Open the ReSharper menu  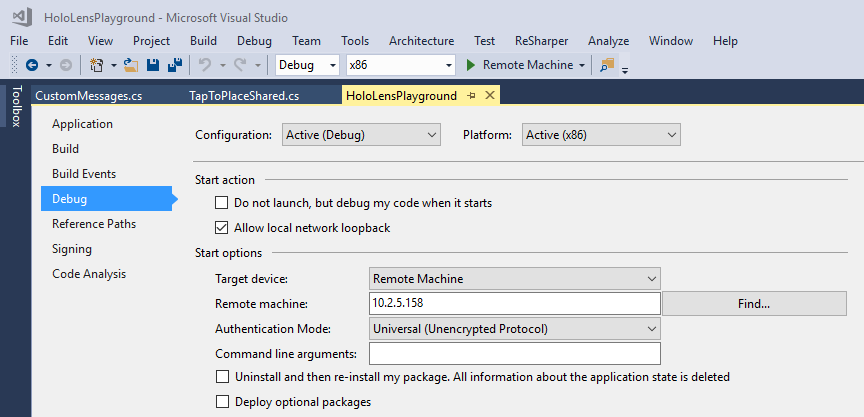tap(542, 41)
